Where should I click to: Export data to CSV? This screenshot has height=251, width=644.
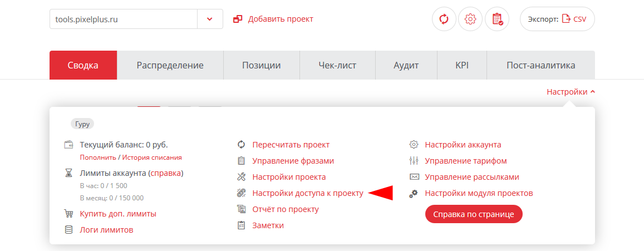tap(557, 19)
